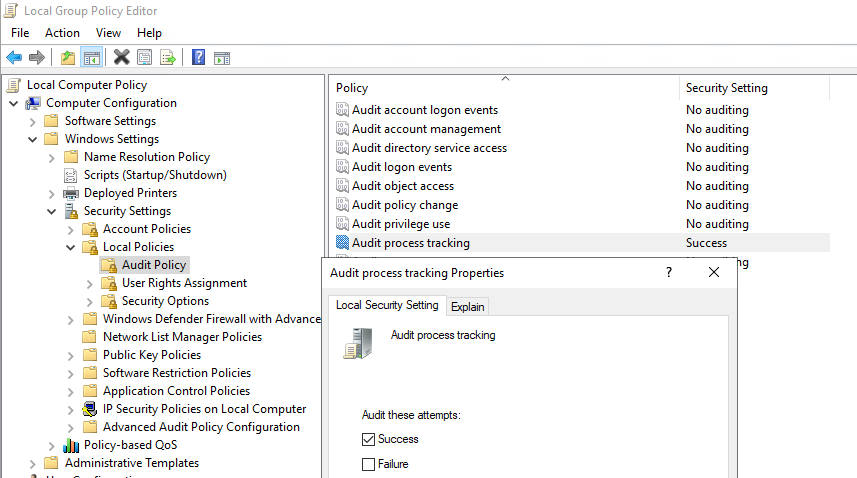Click the Local Computer Policy root icon
The image size is (857, 478).
coord(14,85)
